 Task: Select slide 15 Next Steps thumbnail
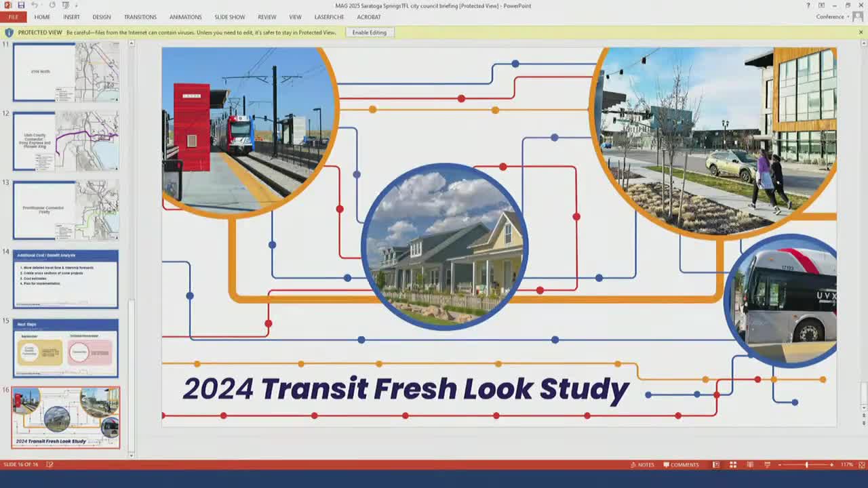[x=66, y=348]
